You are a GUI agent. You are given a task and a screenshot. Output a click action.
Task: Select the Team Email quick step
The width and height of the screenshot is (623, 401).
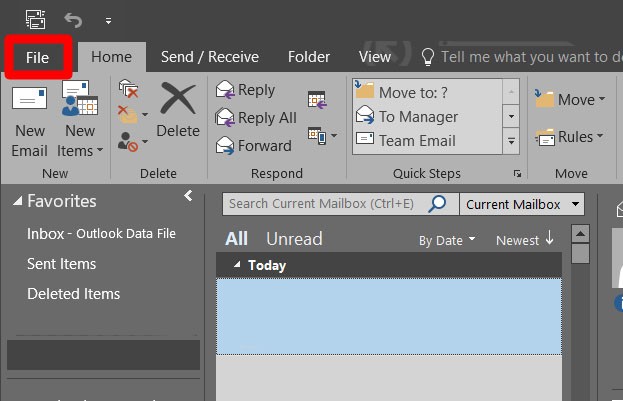pos(427,140)
